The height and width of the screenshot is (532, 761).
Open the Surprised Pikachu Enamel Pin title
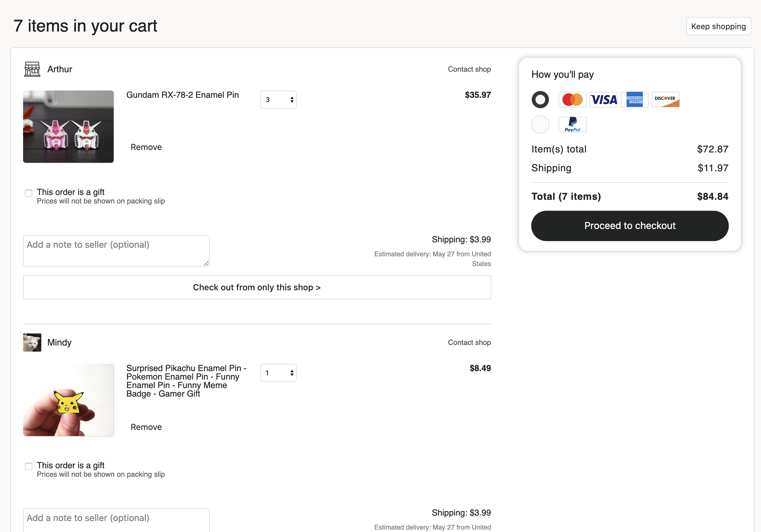coord(186,380)
